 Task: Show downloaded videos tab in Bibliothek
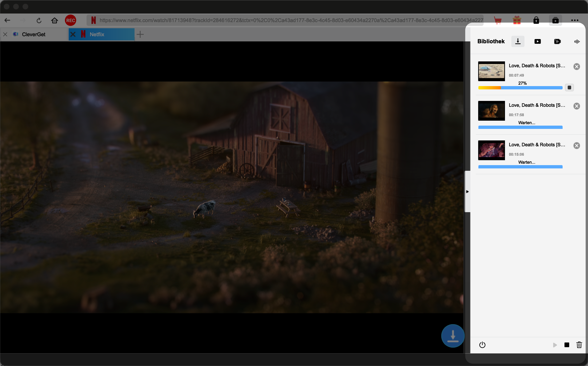pos(538,41)
